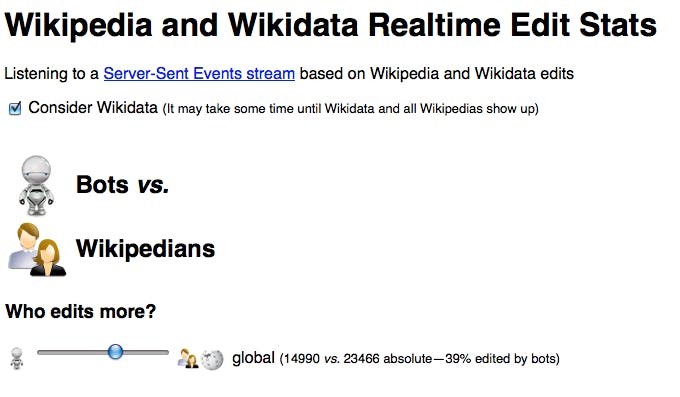Image resolution: width=680 pixels, height=397 pixels.
Task: Click the '14990 vs. 23466 absolute' statistics text
Action: click(358, 359)
